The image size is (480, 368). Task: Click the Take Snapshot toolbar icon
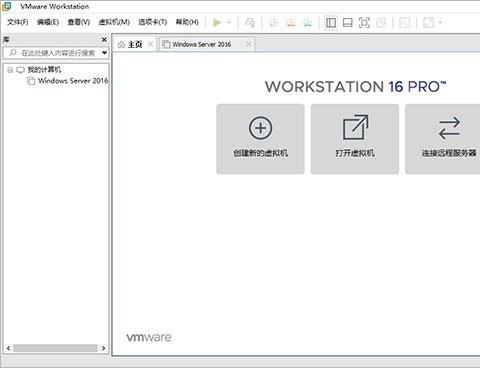(274, 23)
